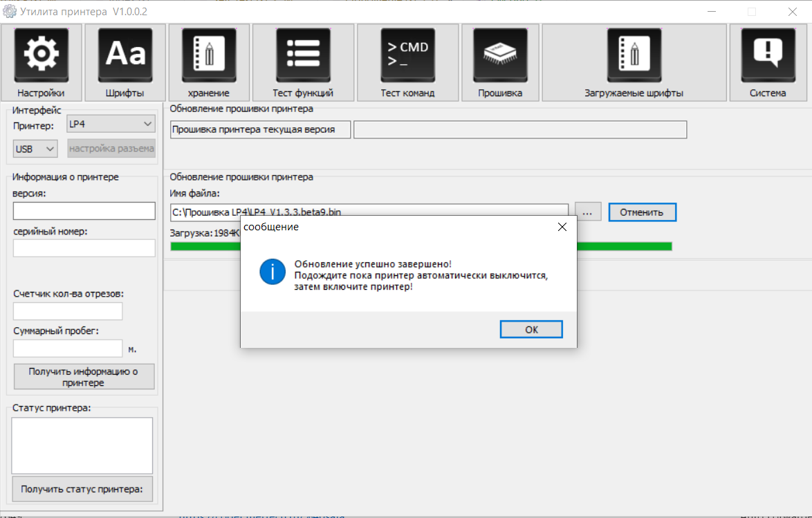Viewport: 812px width, 518px height.
Task: Expand the USB interface dropdown
Action: click(x=35, y=149)
